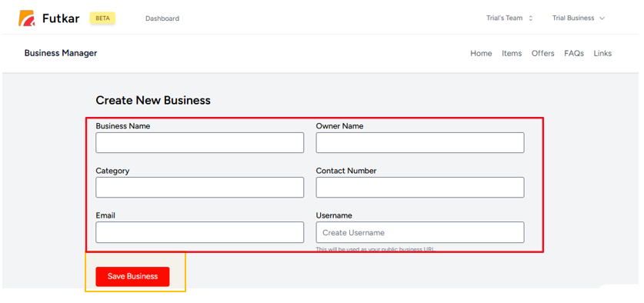This screenshot has height=303, width=644.
Task: Click the Business Manager heading
Action: point(61,53)
